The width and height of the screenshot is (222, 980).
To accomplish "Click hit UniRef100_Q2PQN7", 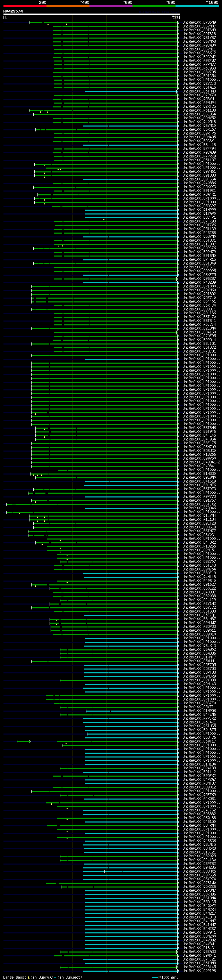I will (199, 890).
